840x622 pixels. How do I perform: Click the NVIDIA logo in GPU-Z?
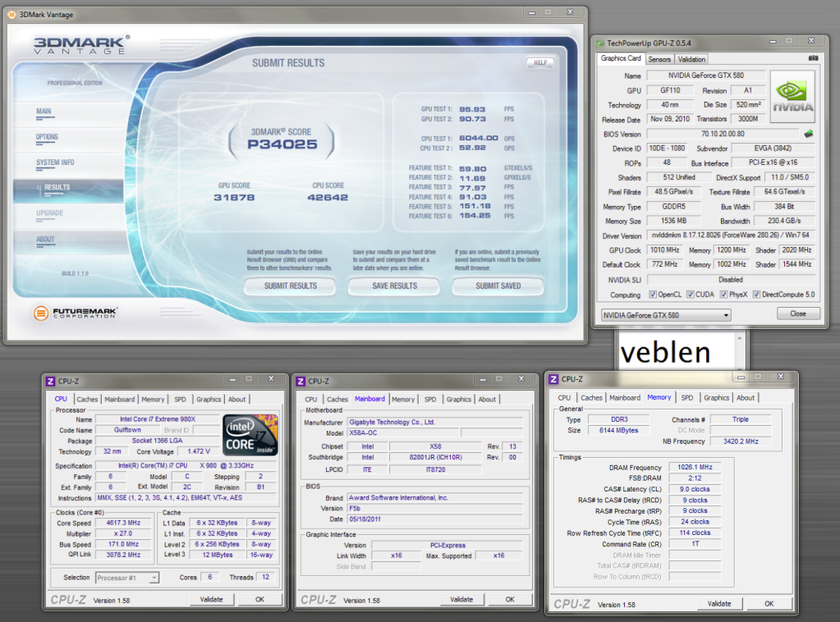point(792,97)
